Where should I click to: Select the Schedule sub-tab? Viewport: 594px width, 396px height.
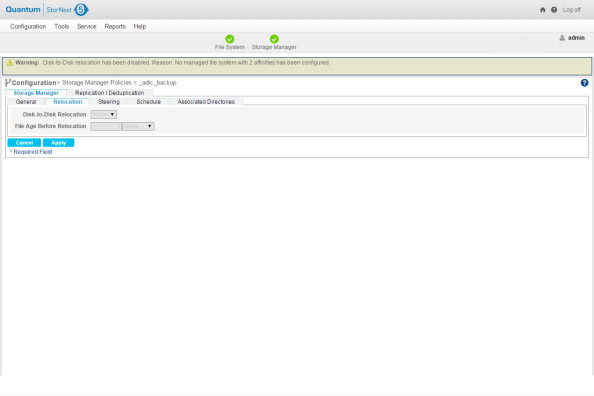[148, 102]
